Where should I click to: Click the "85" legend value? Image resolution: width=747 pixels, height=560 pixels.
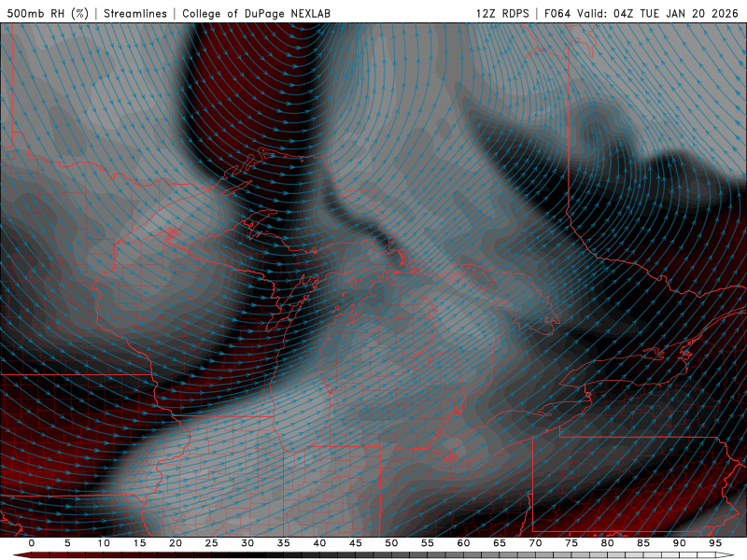[x=643, y=543]
